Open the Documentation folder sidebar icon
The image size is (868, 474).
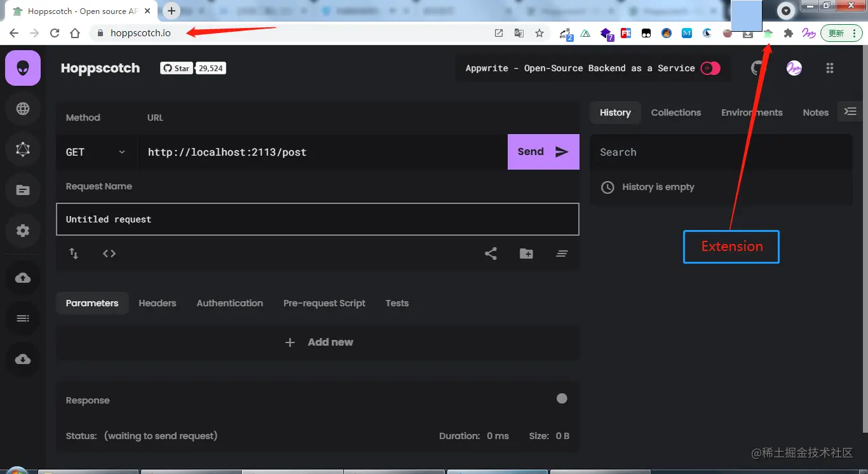click(x=23, y=190)
